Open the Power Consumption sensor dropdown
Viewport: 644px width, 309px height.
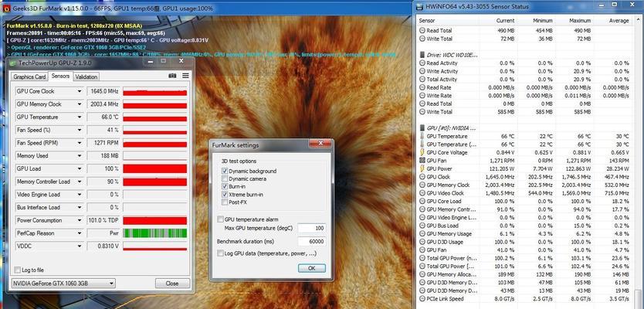[x=80, y=220]
